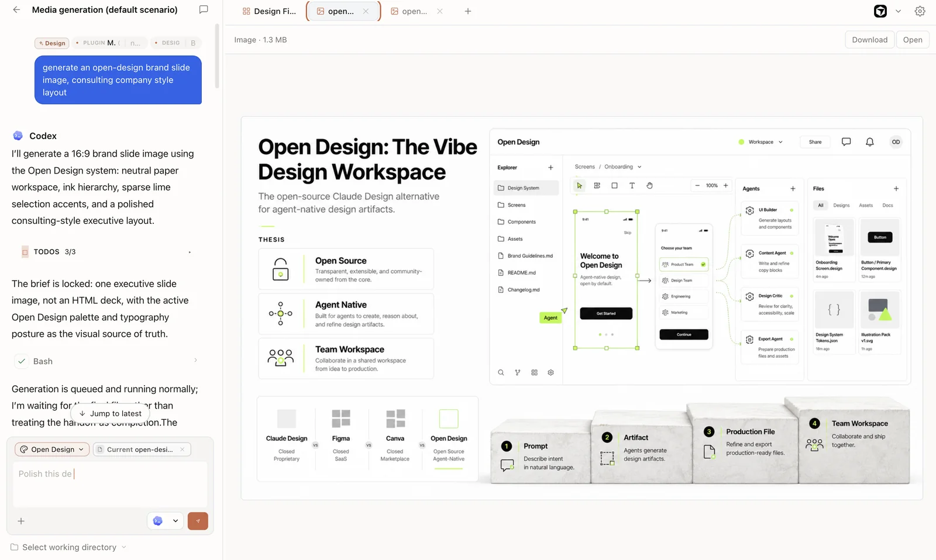Viewport: 936px width, 560px height.
Task: Click the 'Media generation (default scenario)' title
Action: (105, 10)
